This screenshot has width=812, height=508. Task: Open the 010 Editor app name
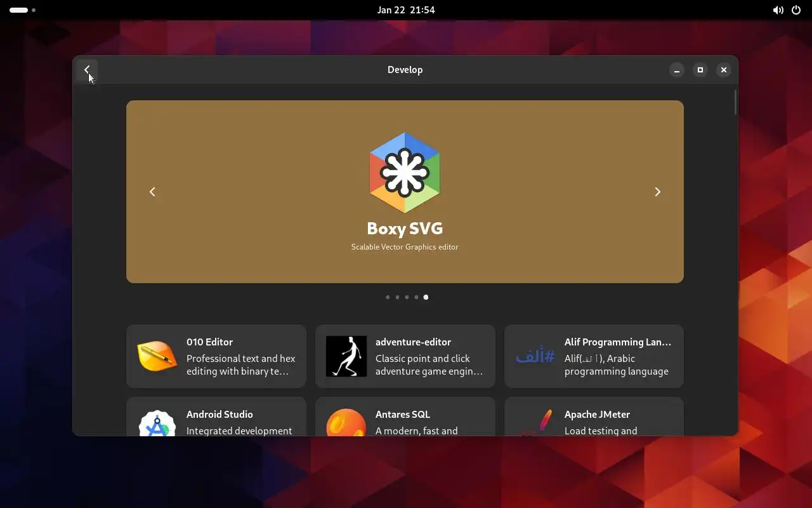[x=209, y=342]
